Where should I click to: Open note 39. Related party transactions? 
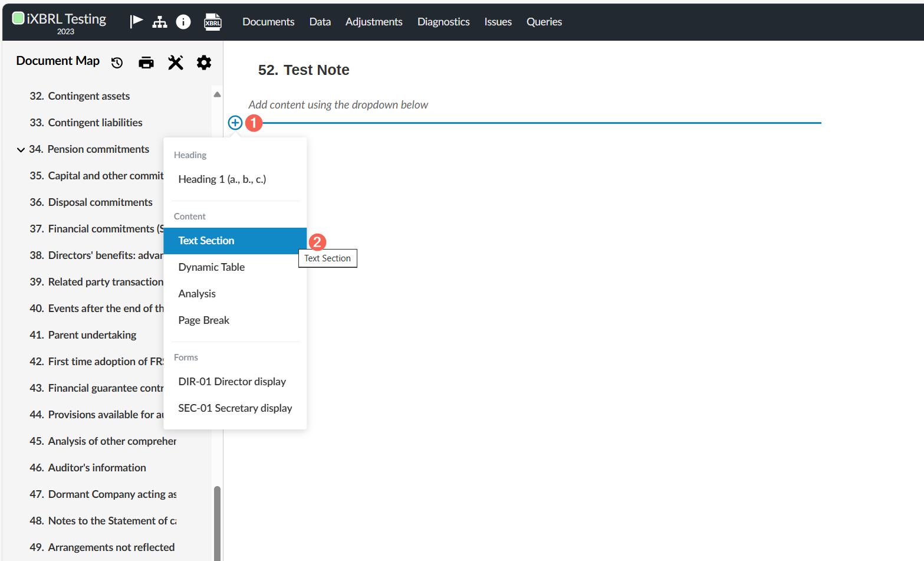(97, 282)
